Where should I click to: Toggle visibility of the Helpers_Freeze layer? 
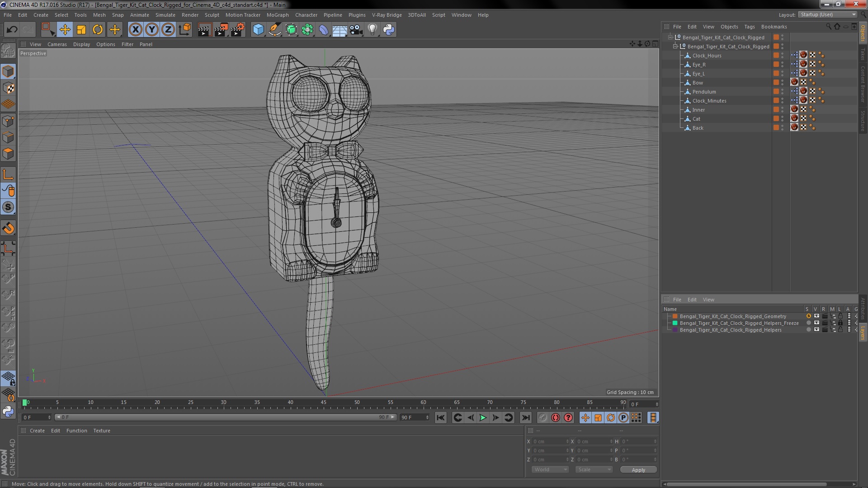(x=816, y=323)
